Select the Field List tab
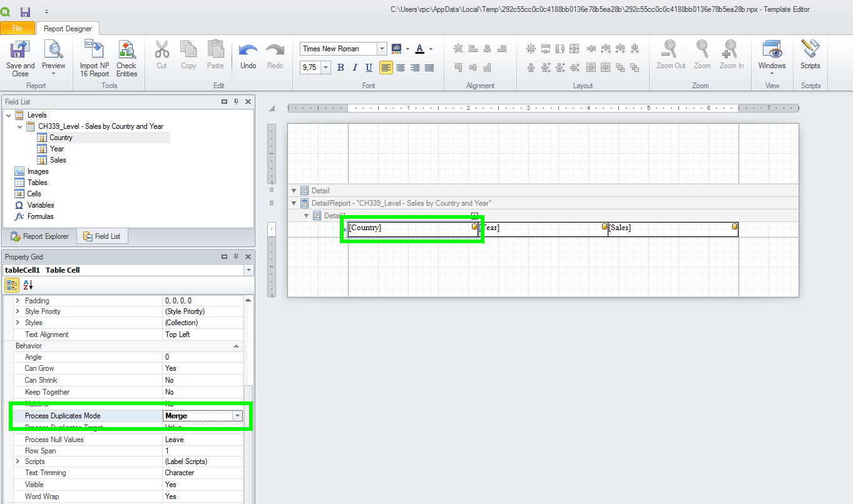Viewport: 853px width, 504px height. pos(102,236)
